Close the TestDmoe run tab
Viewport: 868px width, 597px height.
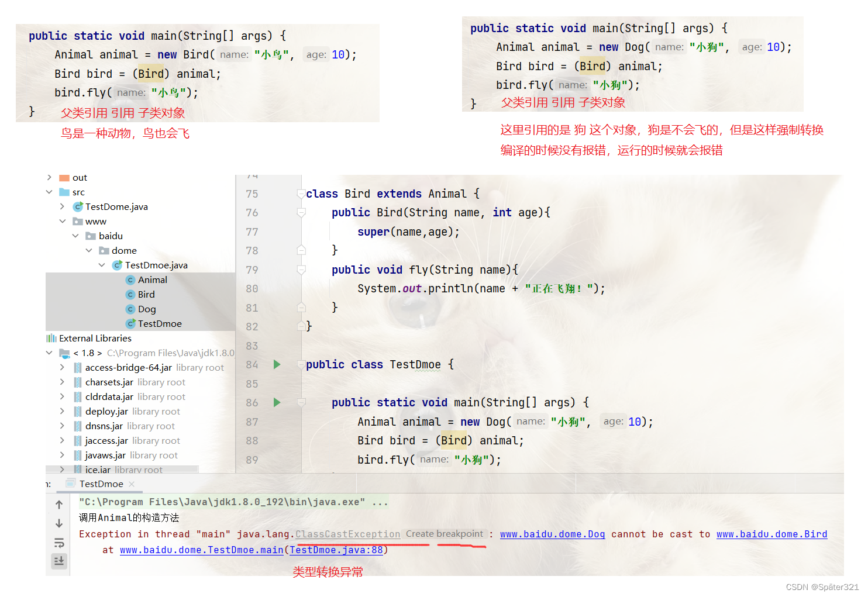coord(132,484)
